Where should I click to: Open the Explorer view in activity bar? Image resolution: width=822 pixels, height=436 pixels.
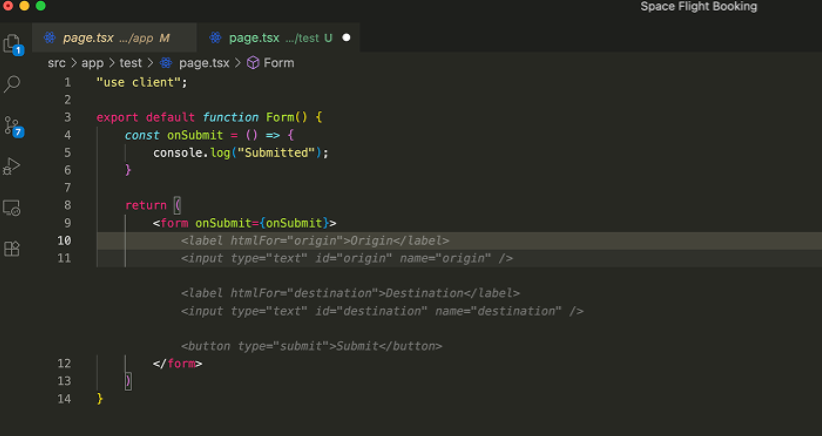13,44
